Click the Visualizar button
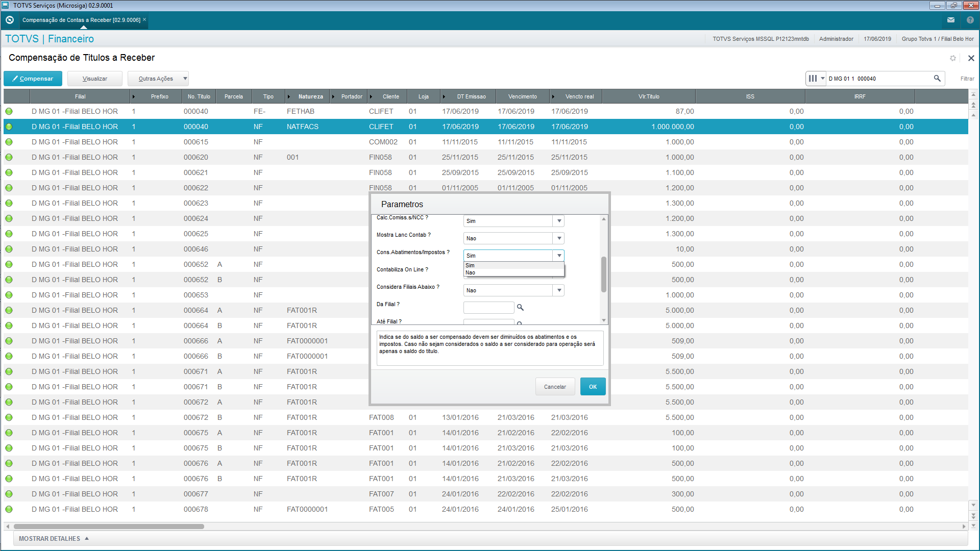 coord(95,79)
